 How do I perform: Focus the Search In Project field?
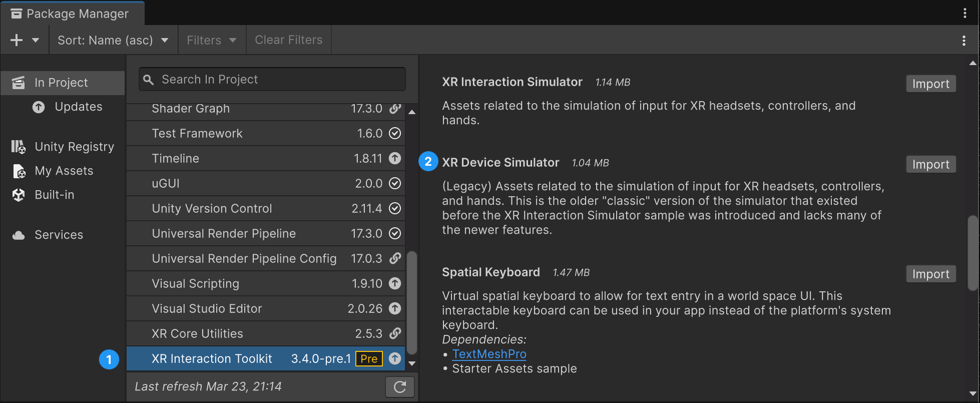pyautogui.click(x=272, y=79)
